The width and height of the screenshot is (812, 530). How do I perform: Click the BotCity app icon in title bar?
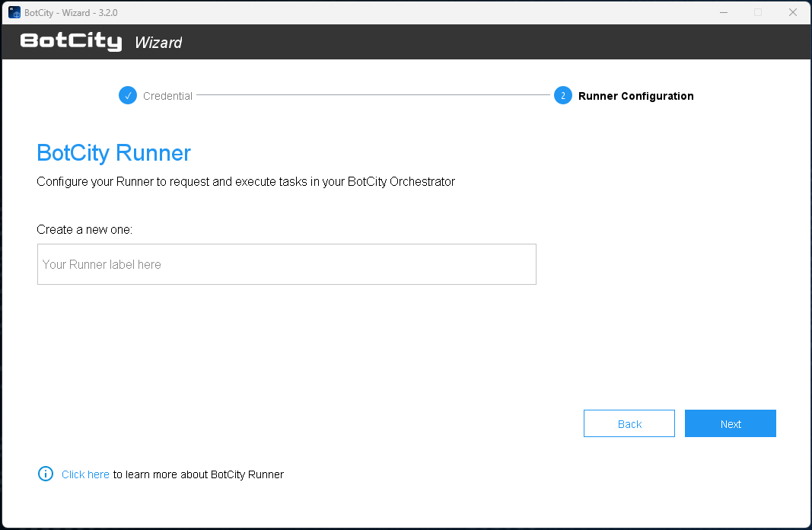click(x=14, y=12)
